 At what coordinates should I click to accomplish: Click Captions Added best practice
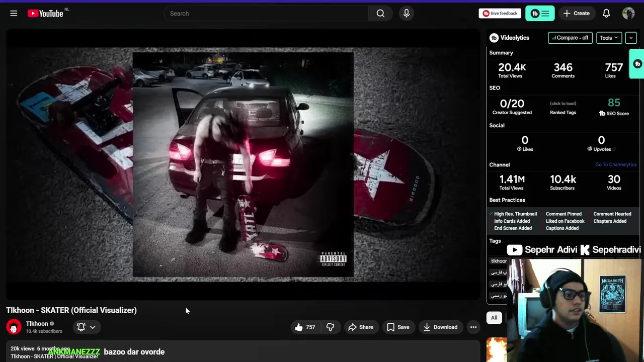[x=561, y=228]
